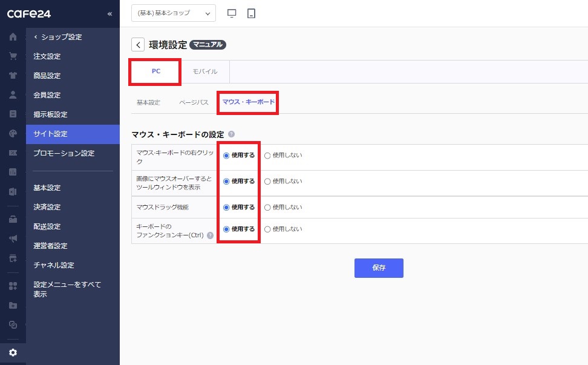
Task: Open the linked squares icon in sidebar
Action: [x=13, y=324]
